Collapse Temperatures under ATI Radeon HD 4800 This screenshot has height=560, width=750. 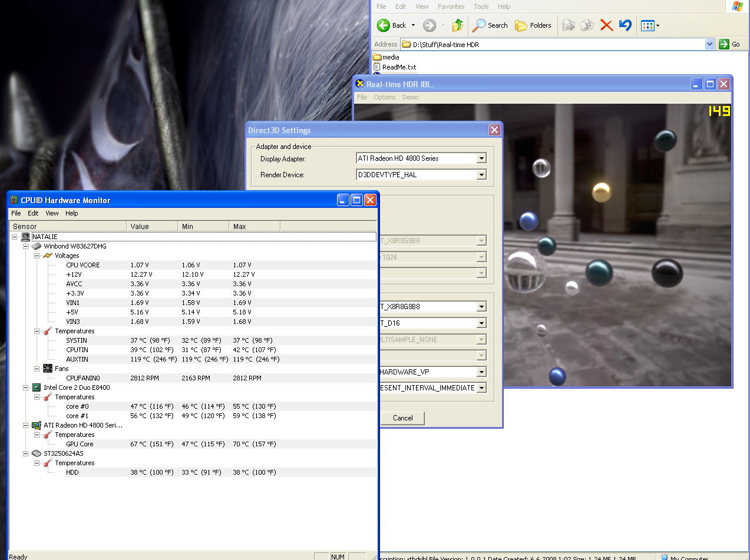tap(37, 435)
